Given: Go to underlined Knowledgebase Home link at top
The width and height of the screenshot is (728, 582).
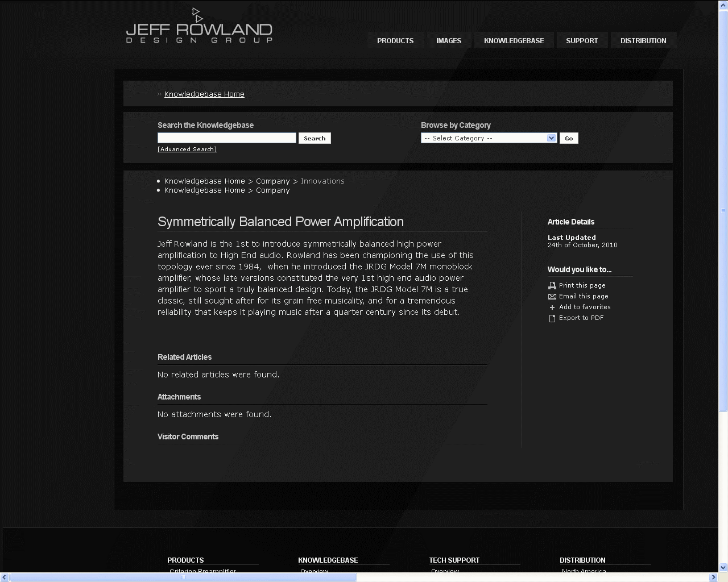Looking at the screenshot, I should 204,94.
